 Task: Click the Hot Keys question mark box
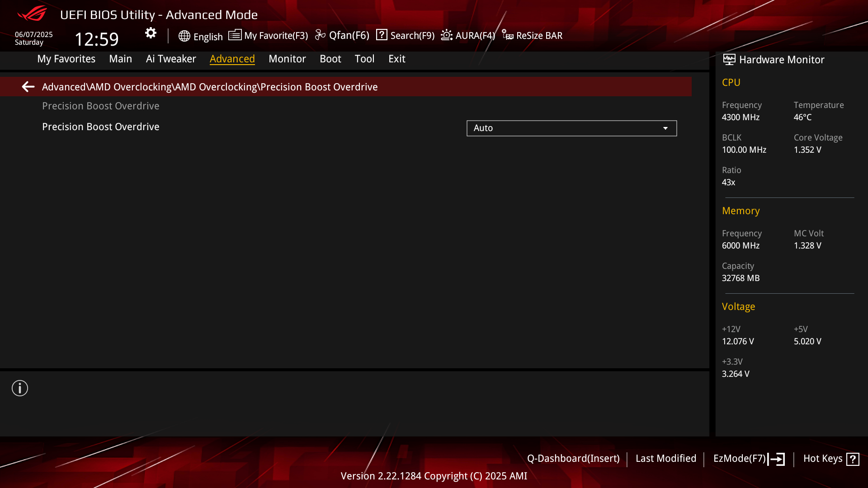(x=853, y=459)
